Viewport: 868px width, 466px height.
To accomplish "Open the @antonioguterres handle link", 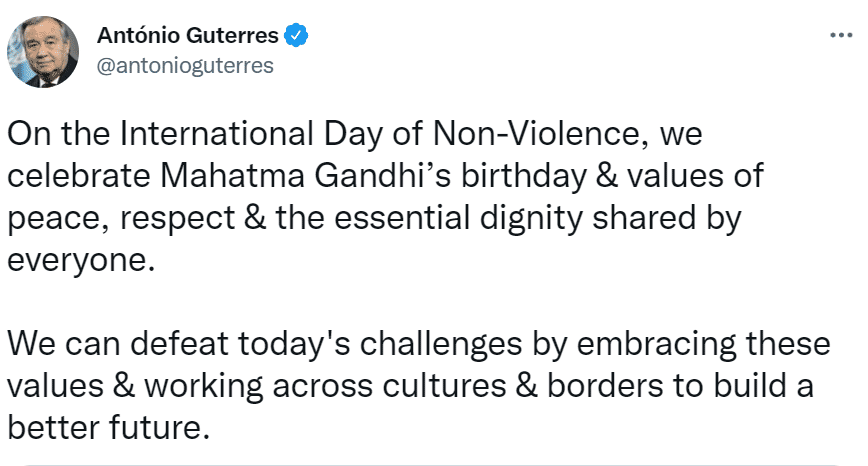I will (185, 66).
